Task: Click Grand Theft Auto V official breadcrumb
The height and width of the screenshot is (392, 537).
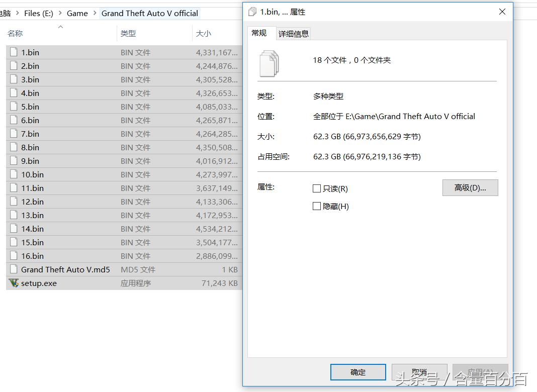Action: [150, 14]
